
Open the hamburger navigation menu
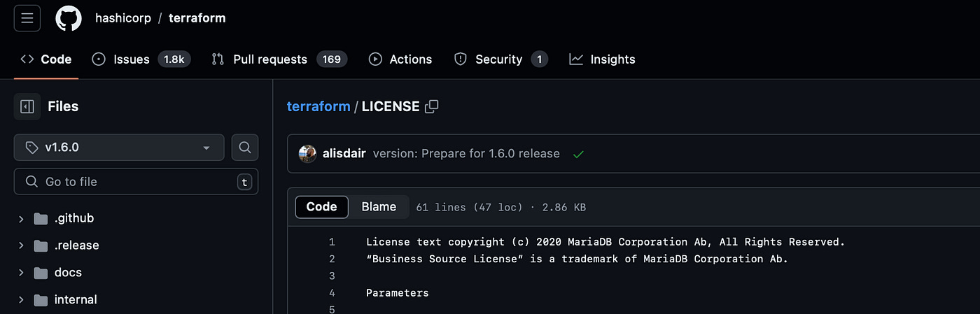27,18
